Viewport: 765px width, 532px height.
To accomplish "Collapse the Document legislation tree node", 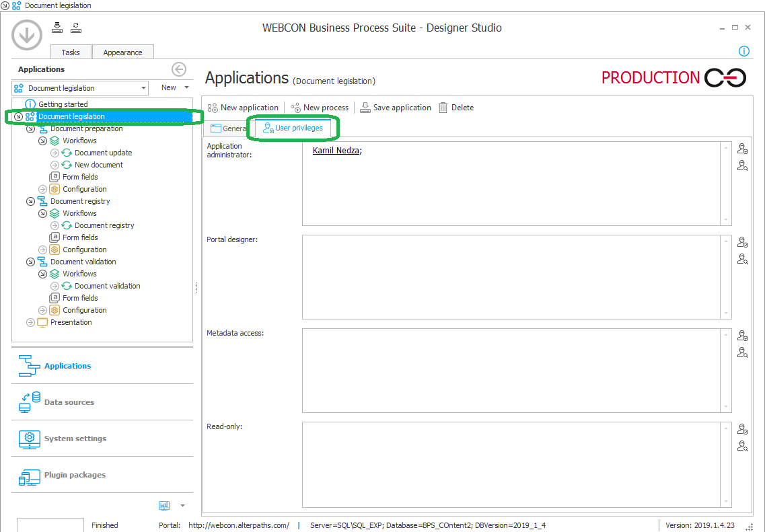I will [x=19, y=116].
